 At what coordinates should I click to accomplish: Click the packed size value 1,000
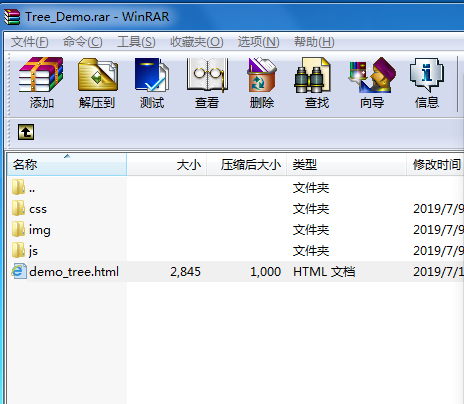coord(265,272)
